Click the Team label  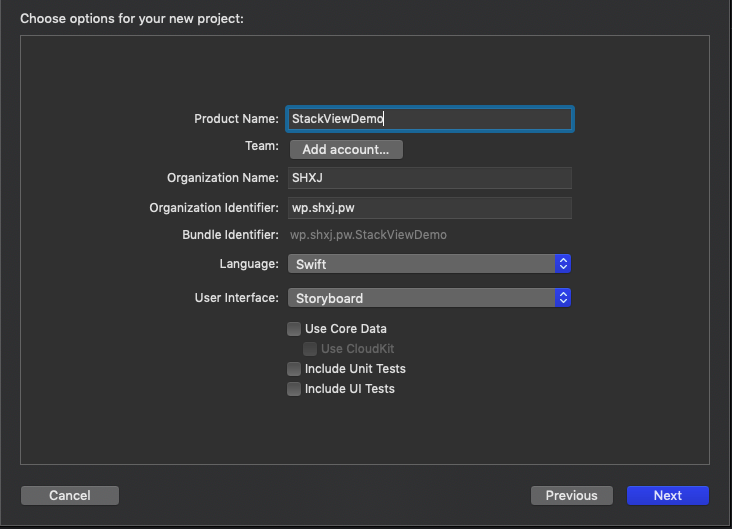click(x=261, y=146)
